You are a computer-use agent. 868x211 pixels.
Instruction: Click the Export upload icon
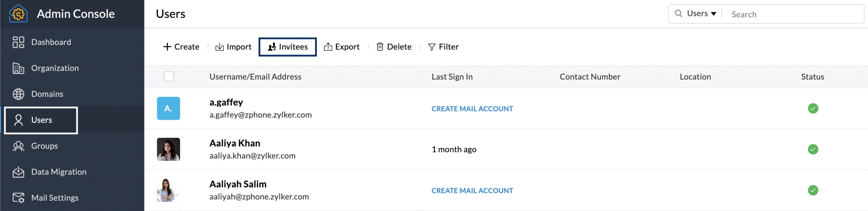328,46
